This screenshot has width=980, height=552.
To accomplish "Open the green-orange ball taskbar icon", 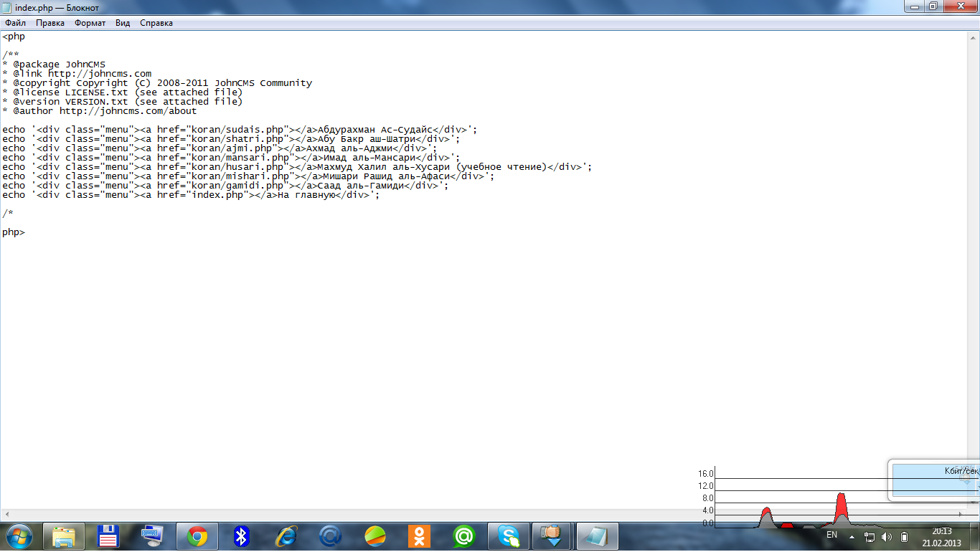I will [x=375, y=536].
